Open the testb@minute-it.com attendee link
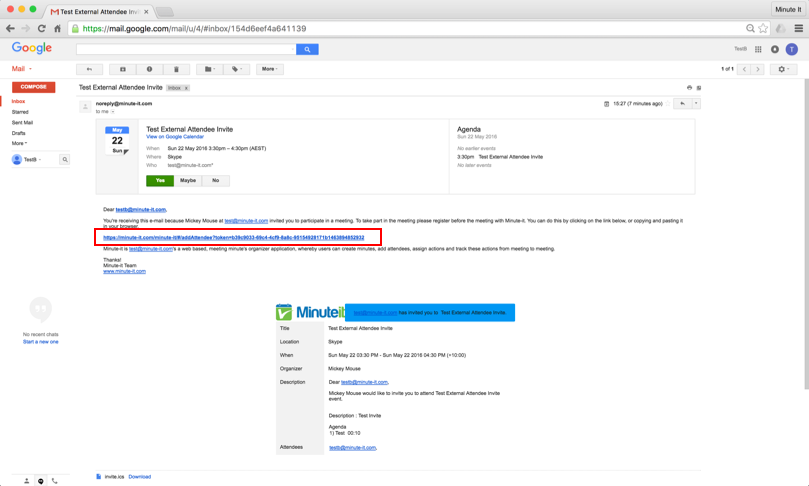Viewport: 809px width, 486px height. (x=352, y=448)
